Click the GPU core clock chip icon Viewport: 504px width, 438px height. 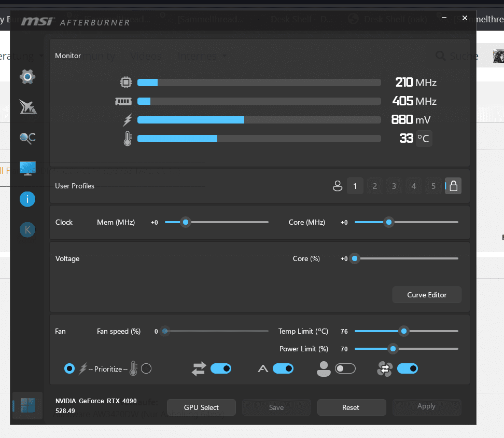click(x=126, y=83)
